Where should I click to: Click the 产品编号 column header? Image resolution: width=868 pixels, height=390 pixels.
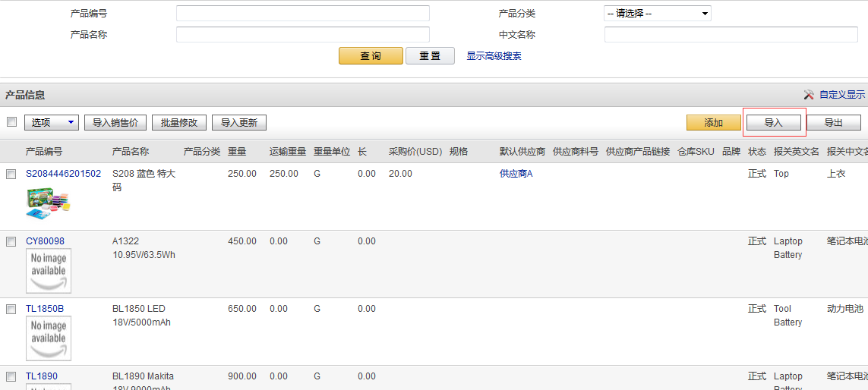[x=44, y=152]
